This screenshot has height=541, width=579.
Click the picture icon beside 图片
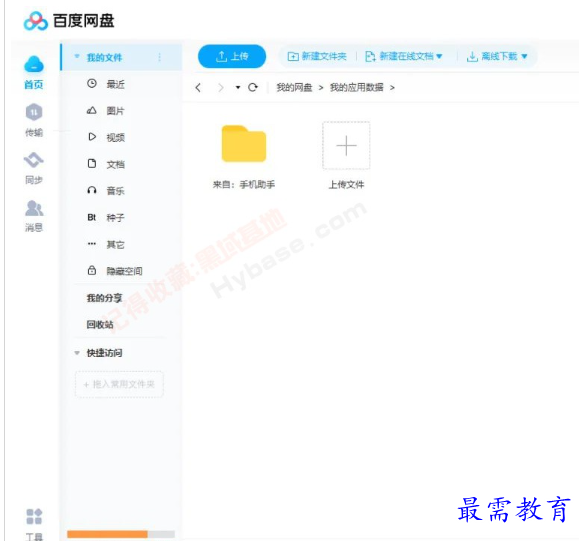tap(92, 110)
